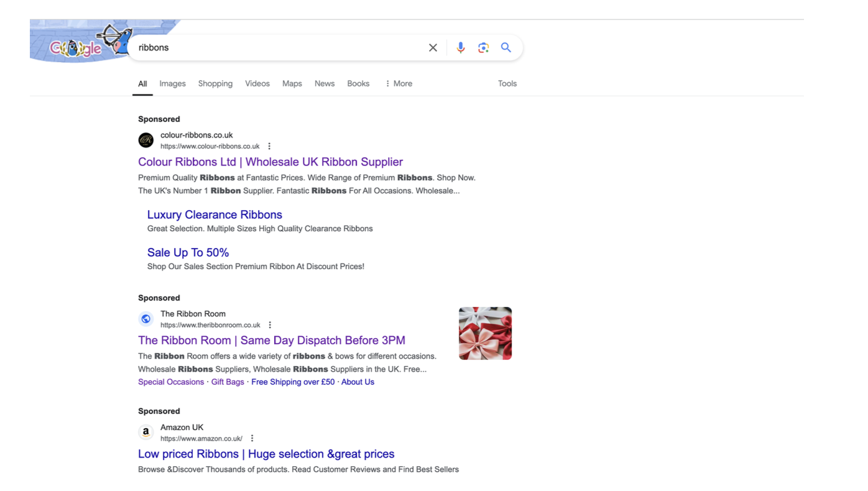868x491 pixels.
Task: Start voice search with microphone icon
Action: click(460, 48)
